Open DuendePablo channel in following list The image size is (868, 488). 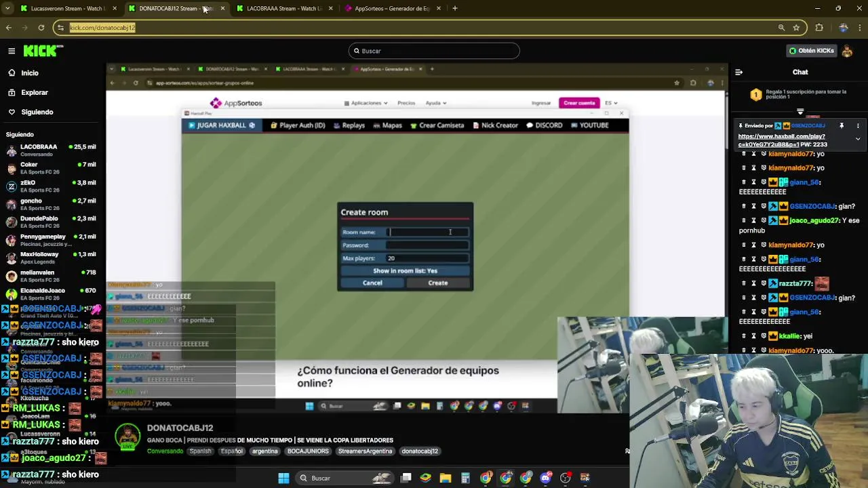(x=51, y=222)
